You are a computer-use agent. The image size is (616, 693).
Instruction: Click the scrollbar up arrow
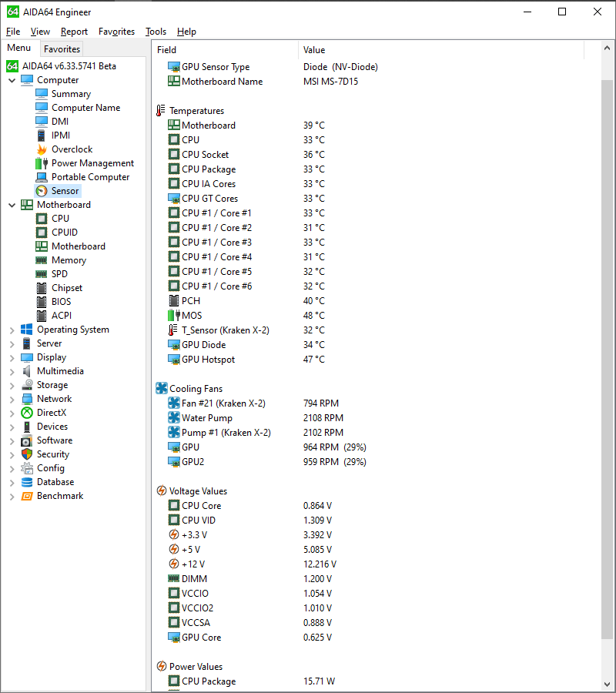point(607,49)
